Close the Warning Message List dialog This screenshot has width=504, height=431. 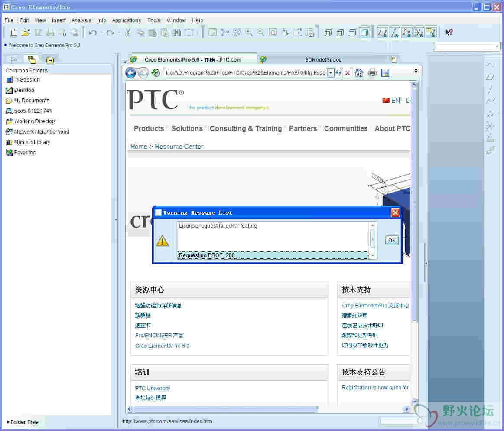[x=395, y=212]
